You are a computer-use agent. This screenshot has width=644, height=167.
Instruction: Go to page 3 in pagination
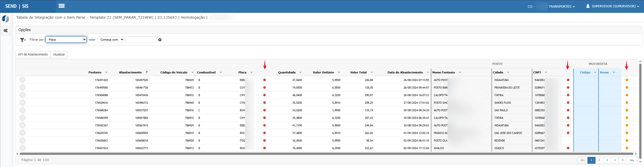tap(607, 160)
